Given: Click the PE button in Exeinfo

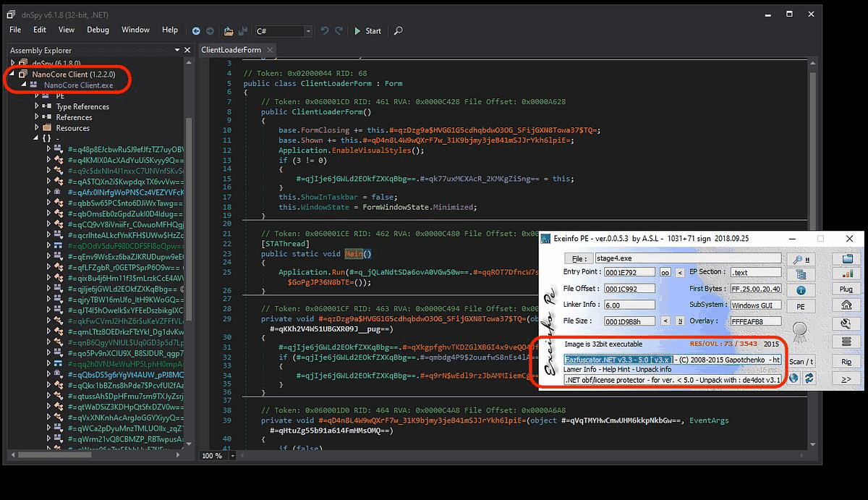Looking at the screenshot, I should tap(801, 306).
